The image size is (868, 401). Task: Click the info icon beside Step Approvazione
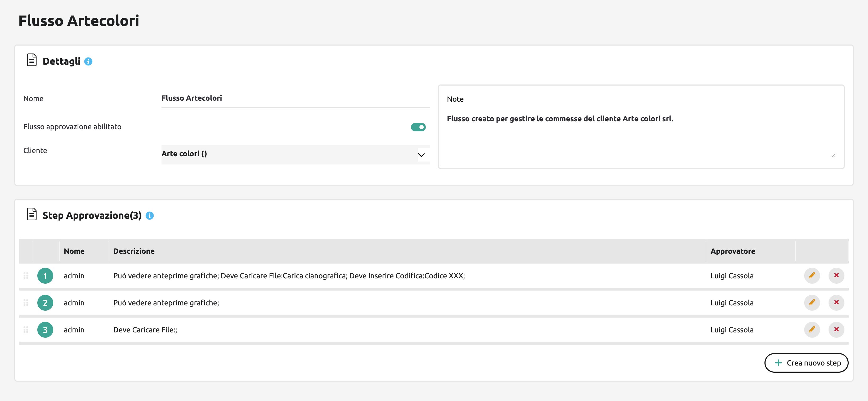150,216
